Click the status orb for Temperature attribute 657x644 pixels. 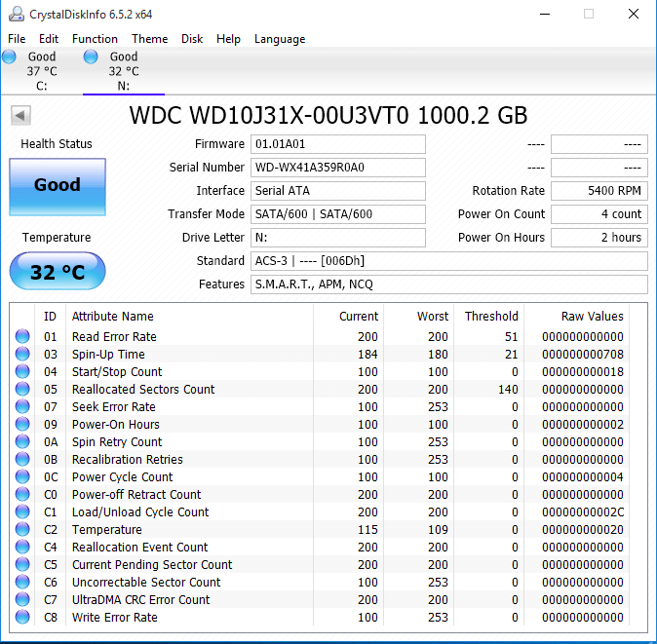pyautogui.click(x=22, y=529)
